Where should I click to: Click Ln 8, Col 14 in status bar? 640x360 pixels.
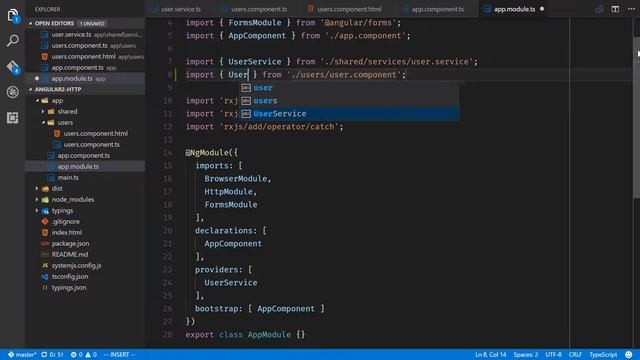[x=491, y=354]
